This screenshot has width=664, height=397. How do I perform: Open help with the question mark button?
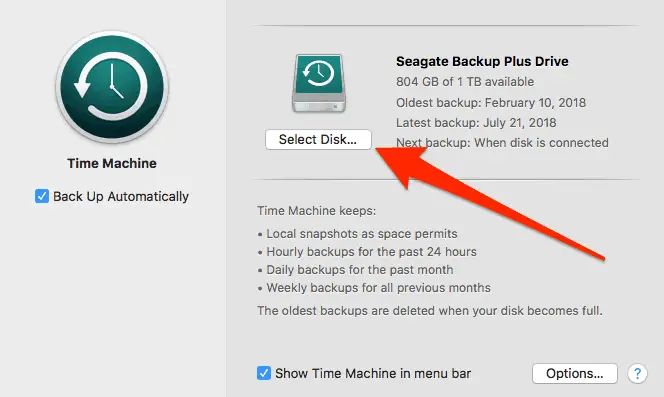pyautogui.click(x=637, y=373)
